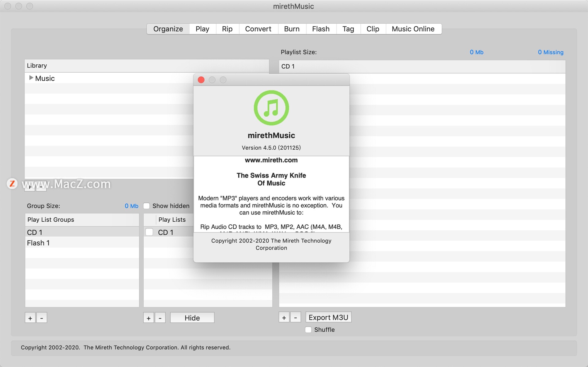Remove the selected play list
Viewport: 588px width, 367px height.
pyautogui.click(x=160, y=318)
